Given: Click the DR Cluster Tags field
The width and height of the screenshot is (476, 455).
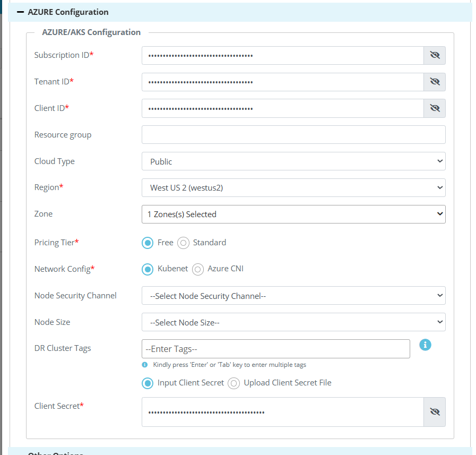Looking at the screenshot, I should coord(275,349).
